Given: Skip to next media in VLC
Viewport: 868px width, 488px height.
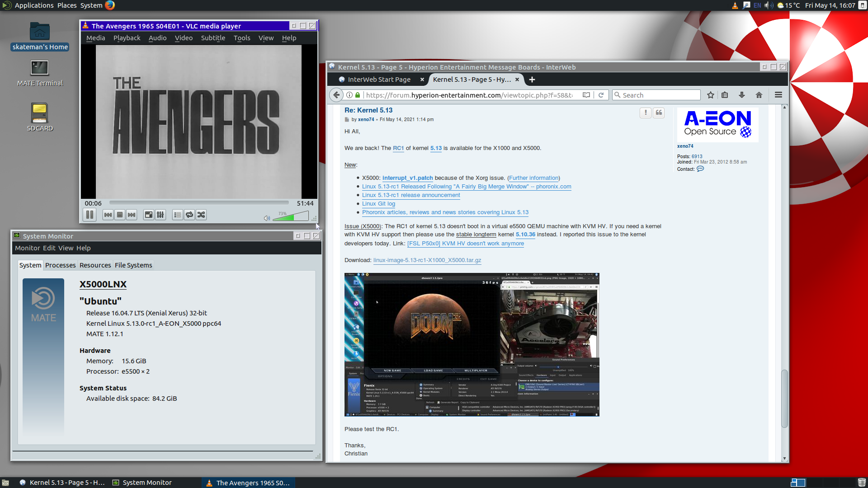Looking at the screenshot, I should [132, 215].
